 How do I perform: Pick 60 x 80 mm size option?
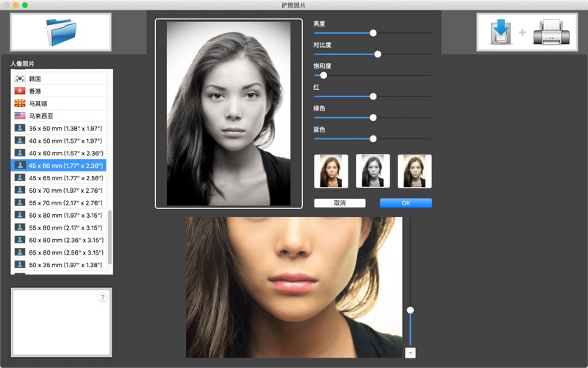59,240
